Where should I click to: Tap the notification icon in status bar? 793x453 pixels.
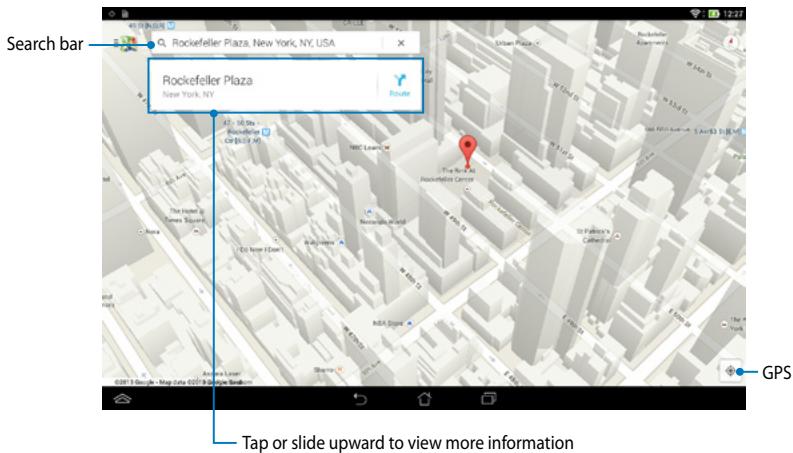[112, 14]
